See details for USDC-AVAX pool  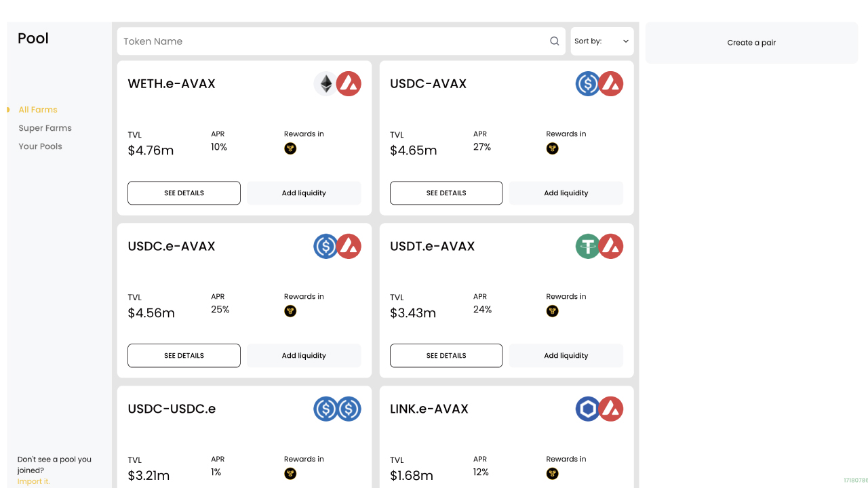coord(446,192)
